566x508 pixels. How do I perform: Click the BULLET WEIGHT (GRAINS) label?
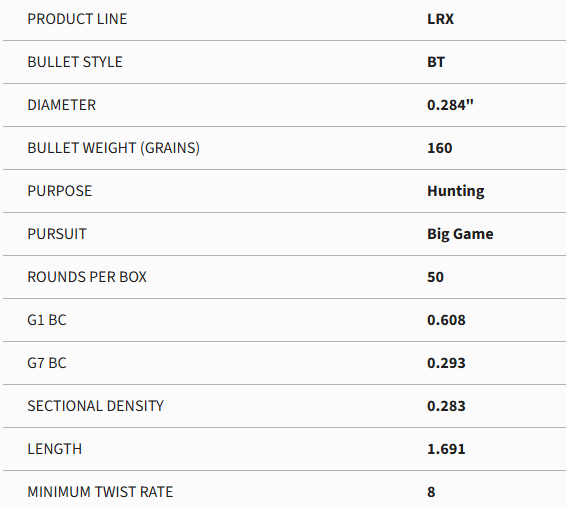point(114,148)
